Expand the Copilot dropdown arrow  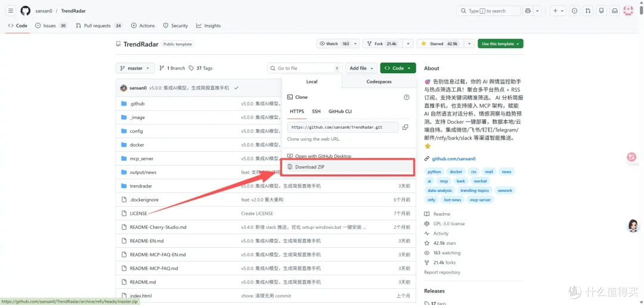coord(538,11)
